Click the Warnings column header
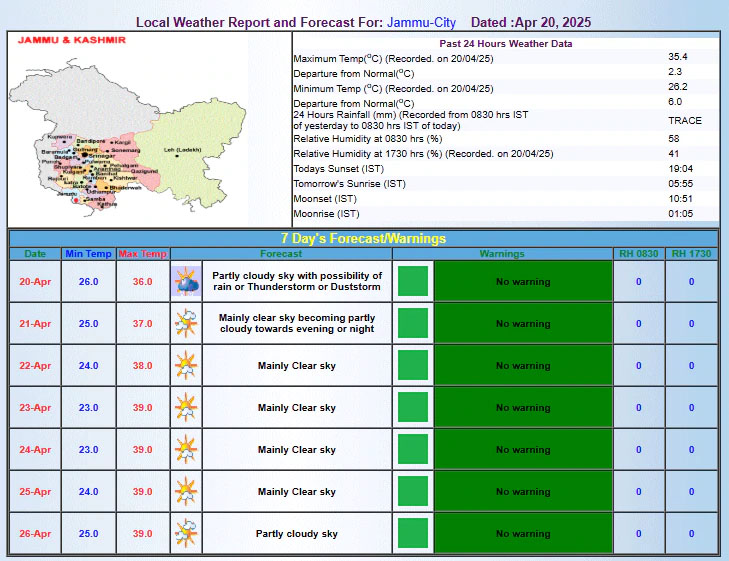The height and width of the screenshot is (561, 729). coord(501,254)
